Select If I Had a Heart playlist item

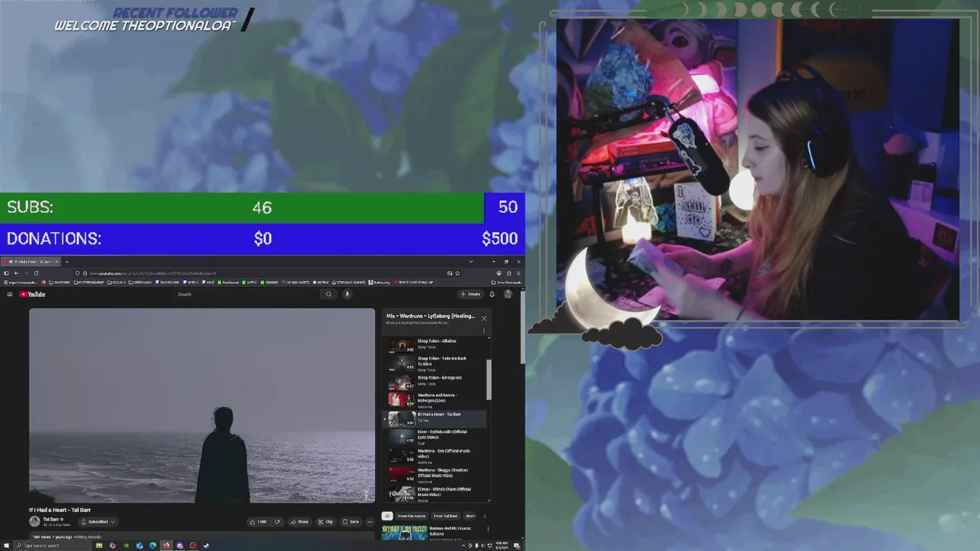pyautogui.click(x=435, y=419)
